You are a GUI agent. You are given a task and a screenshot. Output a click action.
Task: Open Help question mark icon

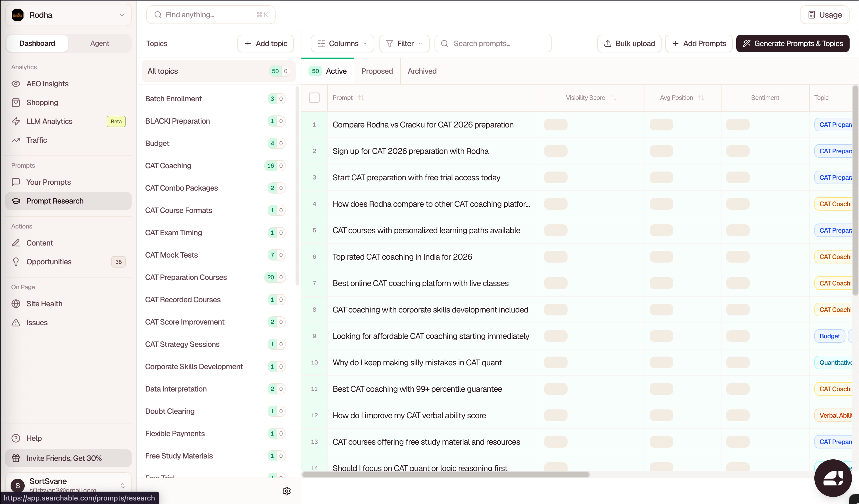(16, 438)
